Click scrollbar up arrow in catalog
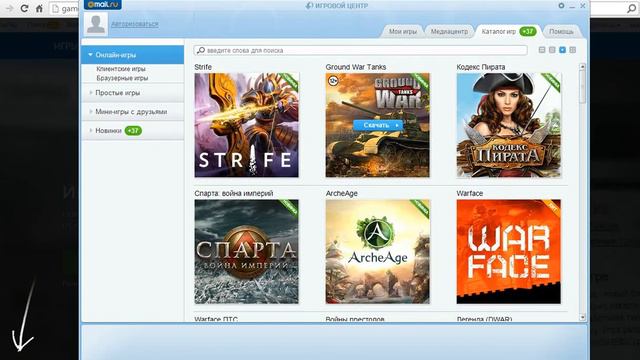The height and width of the screenshot is (360, 640). click(582, 66)
